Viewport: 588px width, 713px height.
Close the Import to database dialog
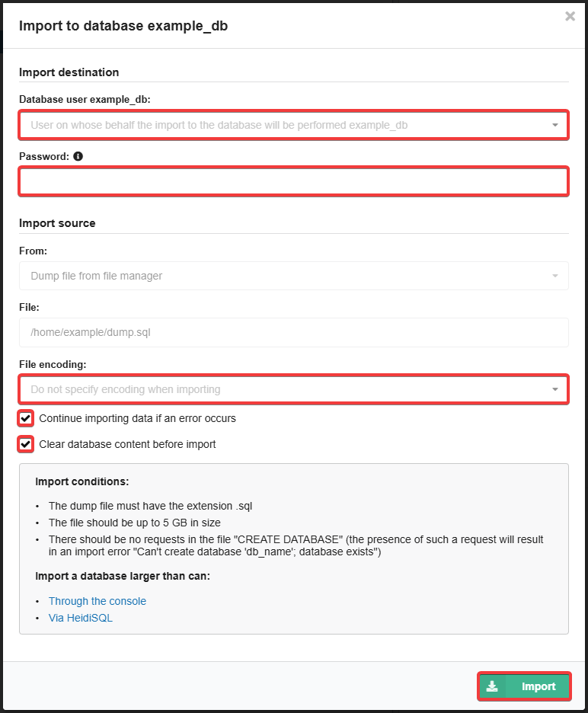tap(570, 16)
